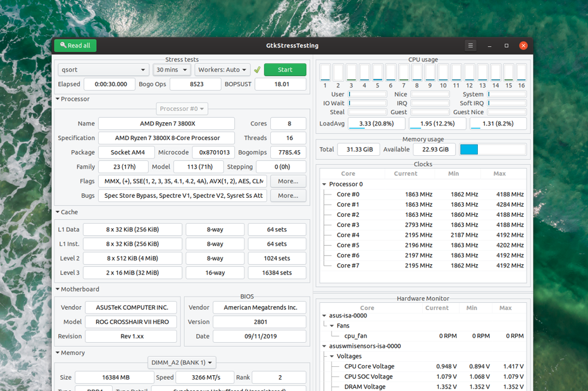The height and width of the screenshot is (391, 588).
Task: Click the BOPSUST value field
Action: 280,84
